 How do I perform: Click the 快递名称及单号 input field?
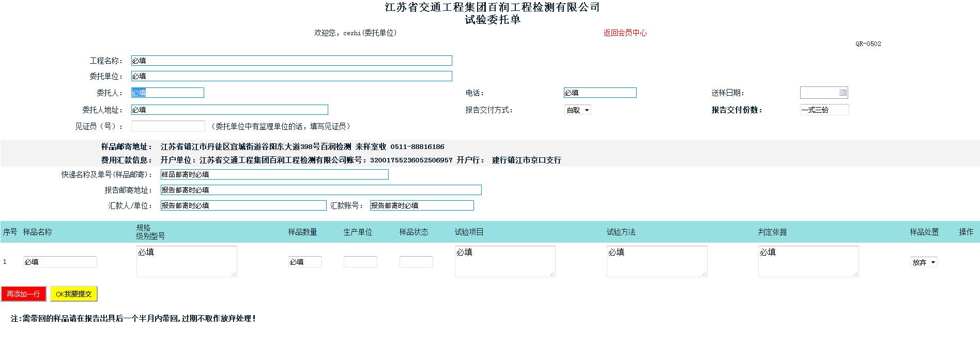pyautogui.click(x=274, y=174)
